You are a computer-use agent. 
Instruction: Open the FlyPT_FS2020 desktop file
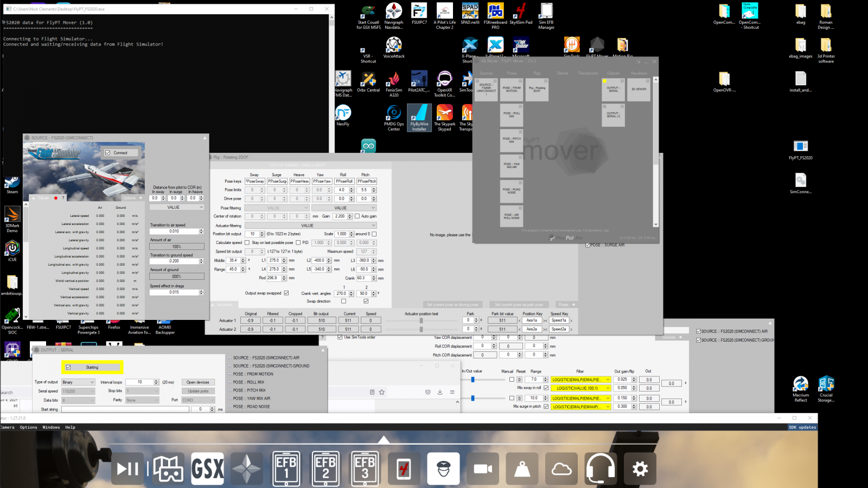pyautogui.click(x=801, y=150)
